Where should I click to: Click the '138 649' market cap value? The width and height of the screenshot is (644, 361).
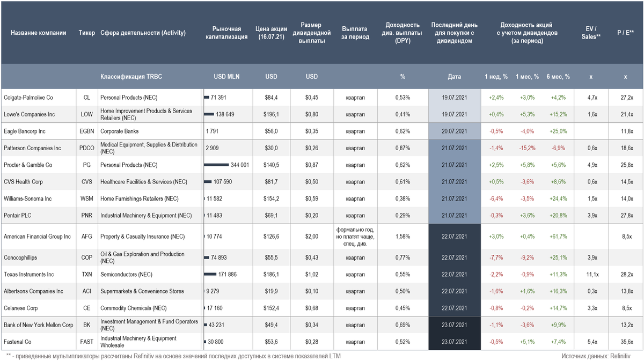(x=225, y=114)
